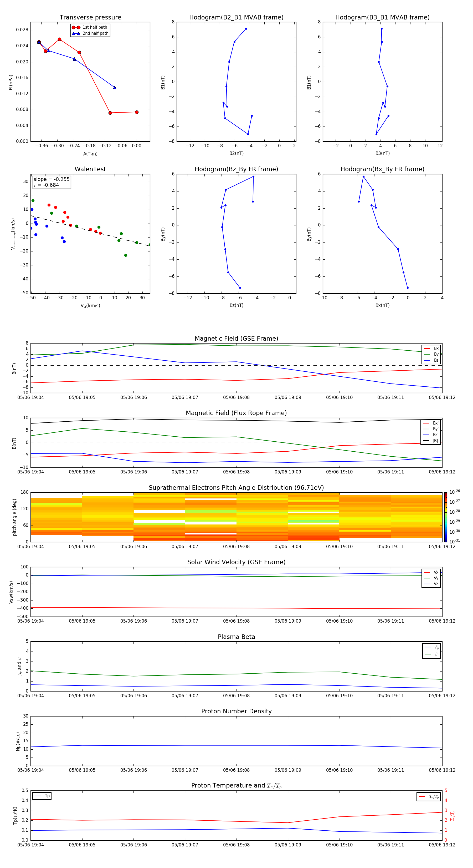Click 'Np(#/cc)' y-axis label
Screen dimensions: 473x868
tap(18, 741)
